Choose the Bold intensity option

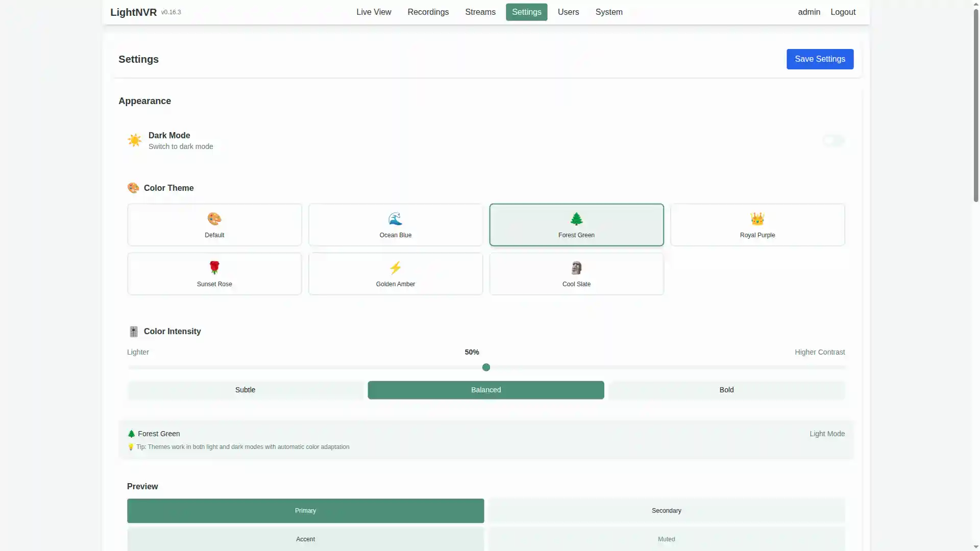pos(726,390)
